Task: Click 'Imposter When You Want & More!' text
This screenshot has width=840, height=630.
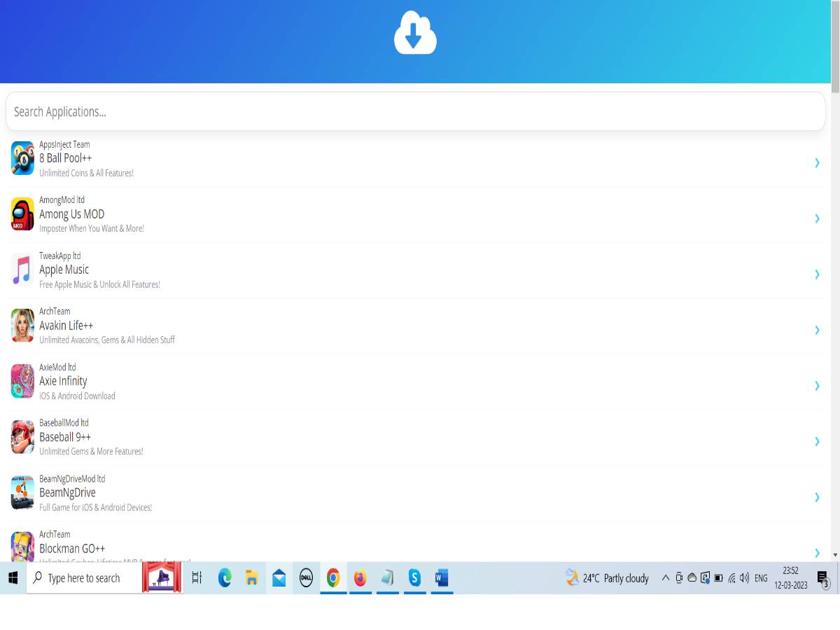Action: [x=92, y=229]
